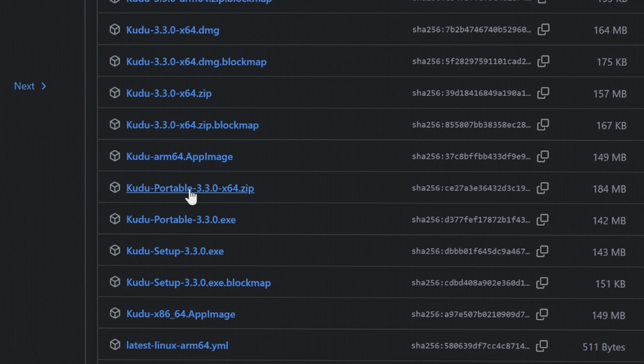
Task: Click hash text sha256:ce27a3e36432d3c19…
Action: (471, 188)
